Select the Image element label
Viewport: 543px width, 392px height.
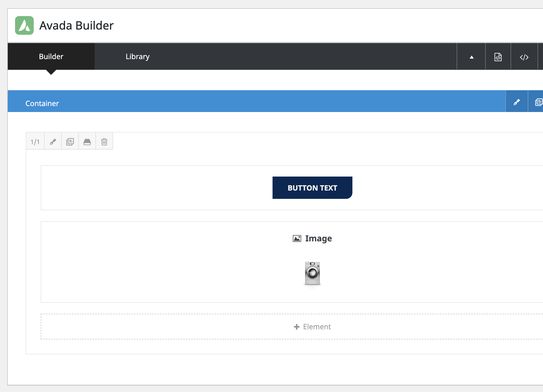tap(318, 239)
